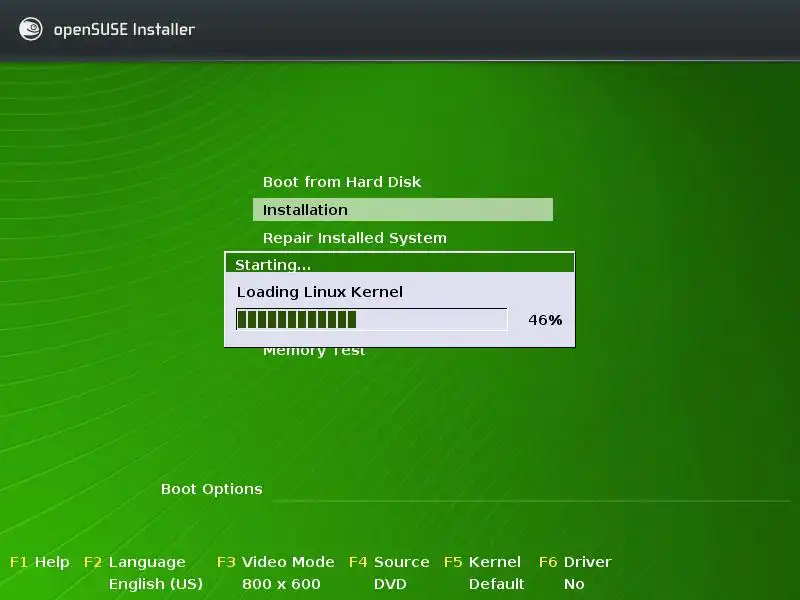Click the openSUSE chameleon logo icon
The height and width of the screenshot is (600, 800).
(x=31, y=29)
